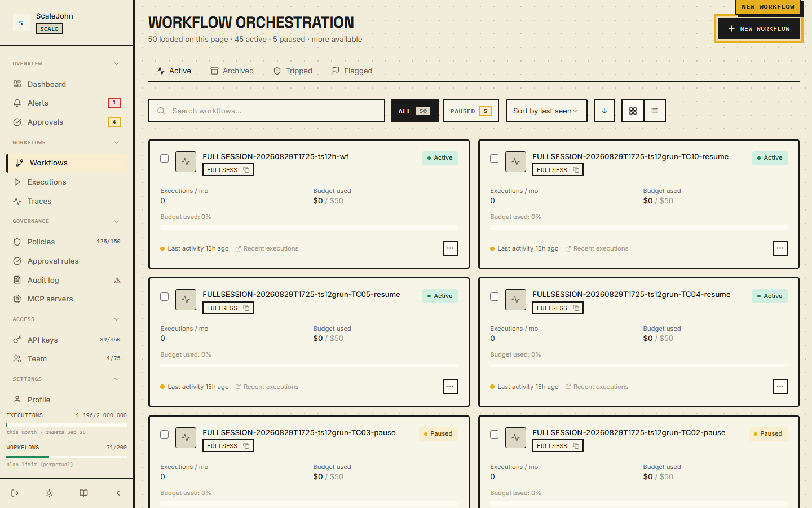Click the SCALE plan badge
Screen dimensions: 812x508
(50, 29)
